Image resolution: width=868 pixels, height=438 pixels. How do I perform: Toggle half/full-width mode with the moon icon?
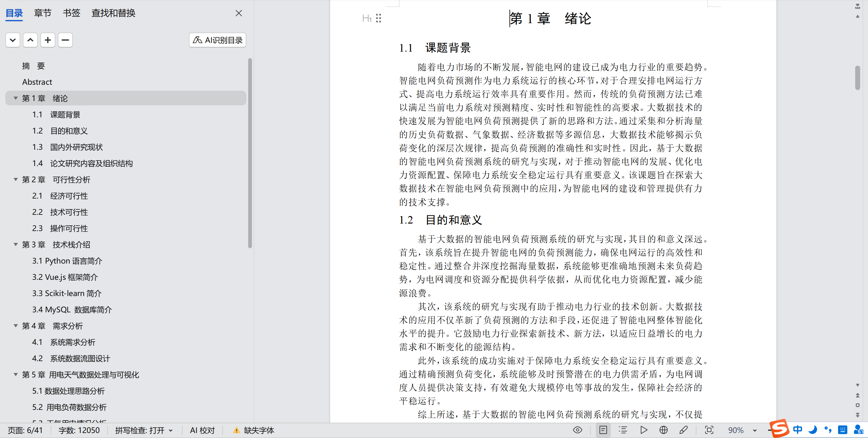[x=813, y=430]
